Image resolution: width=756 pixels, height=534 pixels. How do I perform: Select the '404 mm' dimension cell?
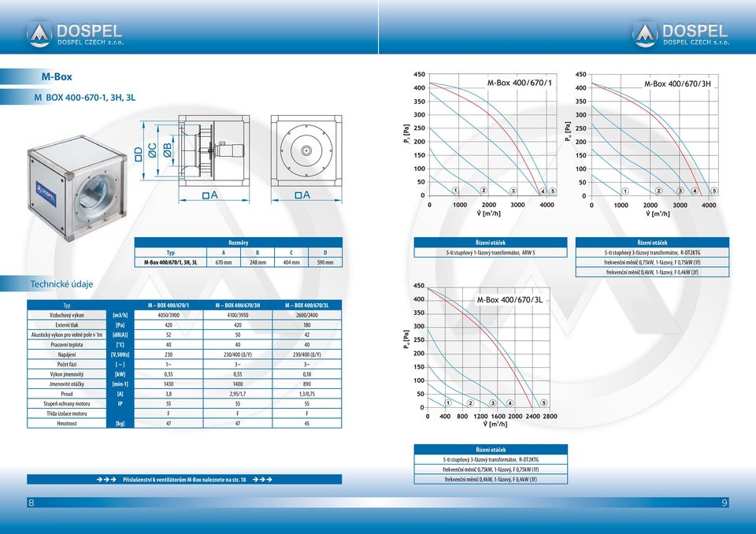[291, 262]
